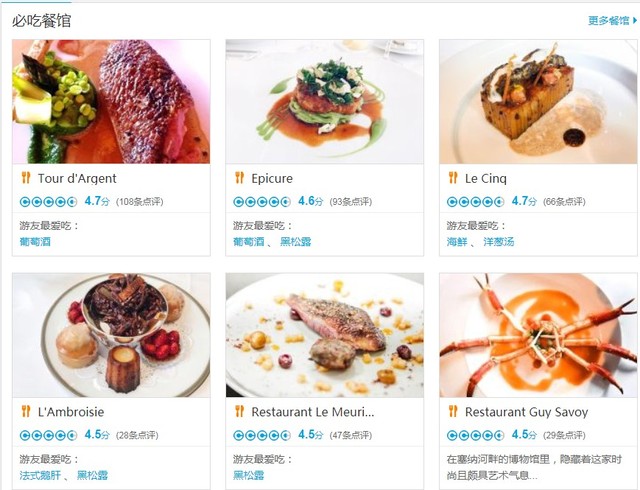This screenshot has height=490, width=640.
Task: Open the Epicure restaurant name link
Action: (x=272, y=178)
